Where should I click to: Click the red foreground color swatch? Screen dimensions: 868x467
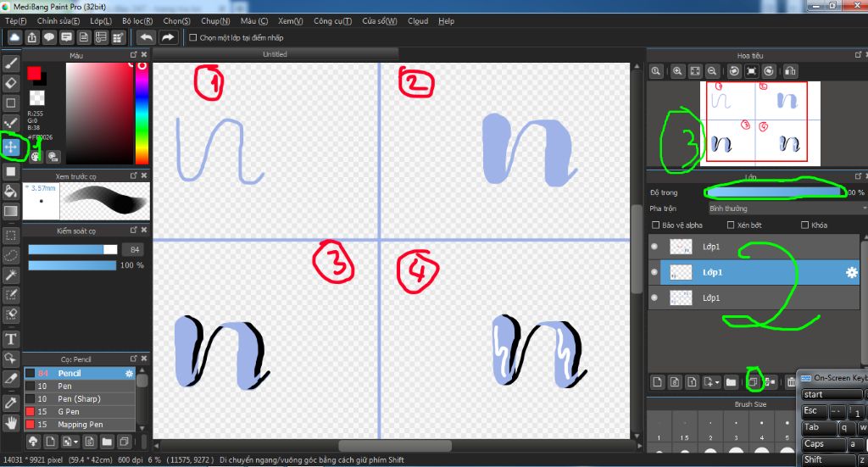(34, 73)
